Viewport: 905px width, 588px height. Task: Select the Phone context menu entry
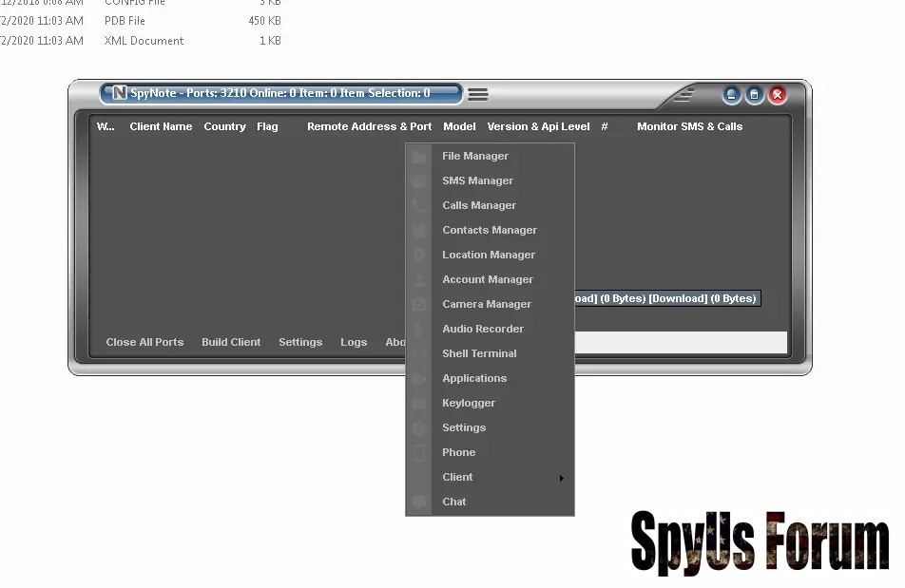click(x=458, y=453)
